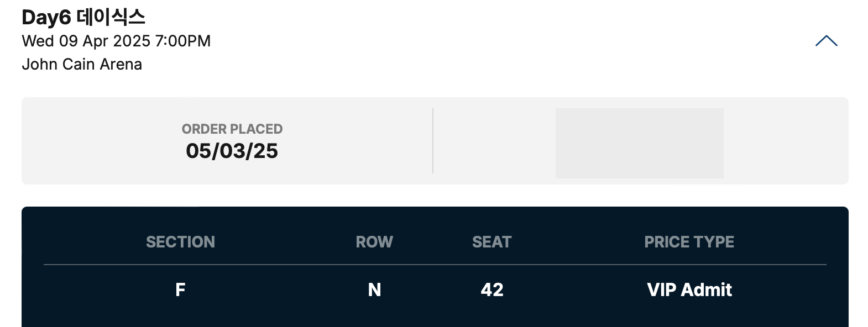Image resolution: width=868 pixels, height=327 pixels.
Task: Collapse the Day6 event details chevron
Action: 826,41
